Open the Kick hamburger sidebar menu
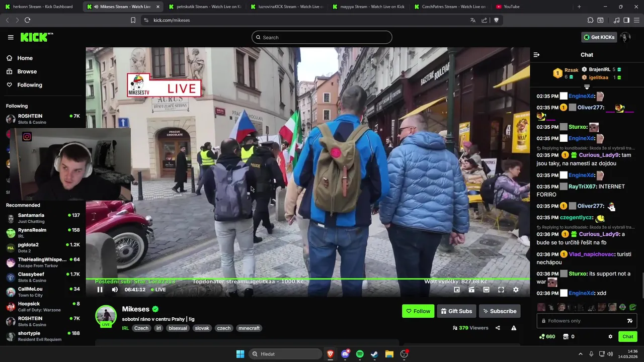 [11, 37]
